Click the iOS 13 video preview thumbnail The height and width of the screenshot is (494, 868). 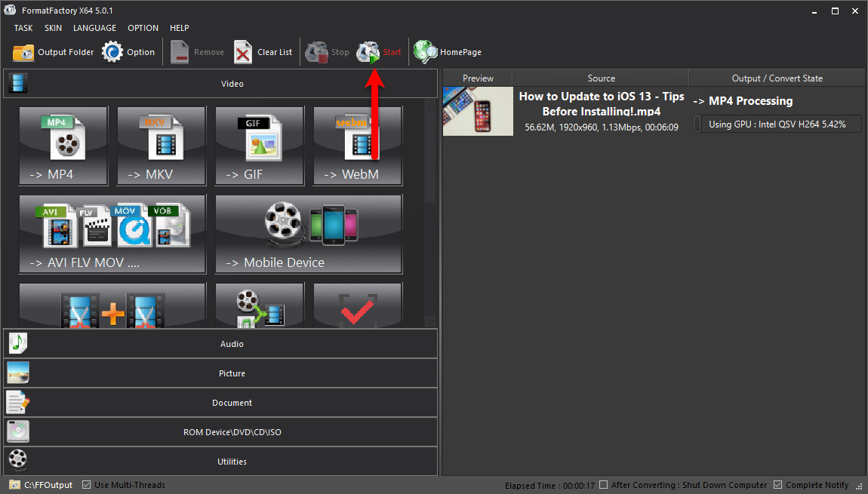point(479,111)
